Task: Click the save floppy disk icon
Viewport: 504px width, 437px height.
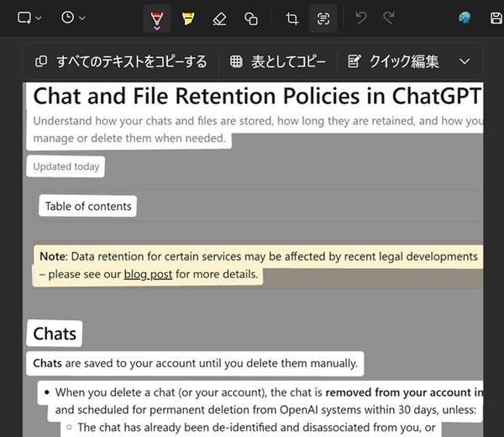Action: click(496, 18)
